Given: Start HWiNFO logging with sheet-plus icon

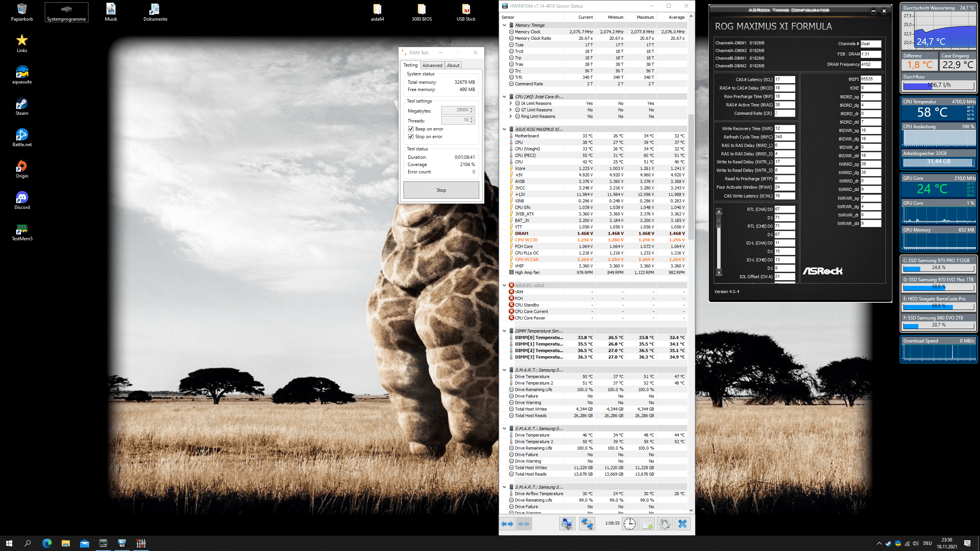Looking at the screenshot, I should coord(647,524).
